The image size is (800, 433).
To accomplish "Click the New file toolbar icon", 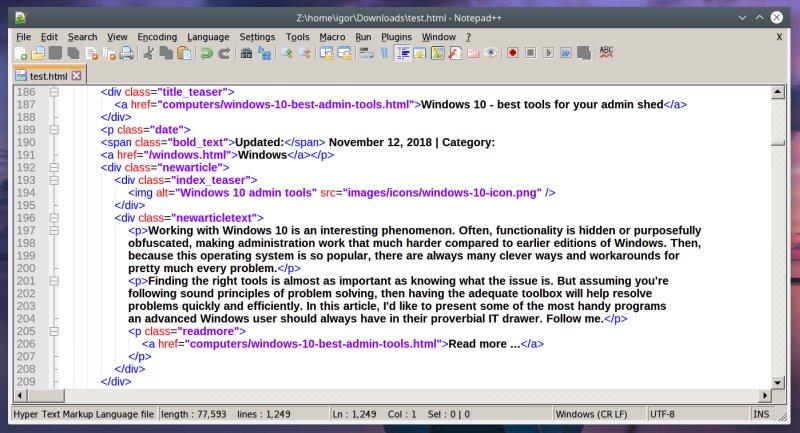I will [22, 53].
